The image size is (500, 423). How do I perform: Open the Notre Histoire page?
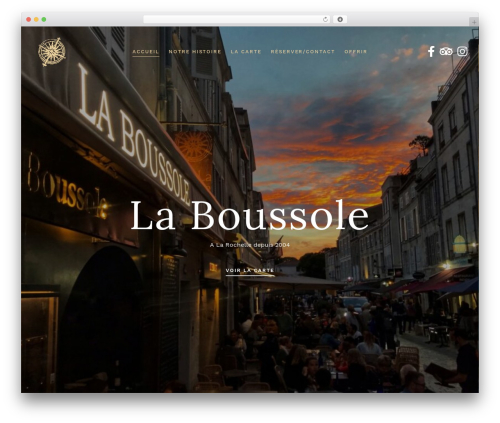195,52
